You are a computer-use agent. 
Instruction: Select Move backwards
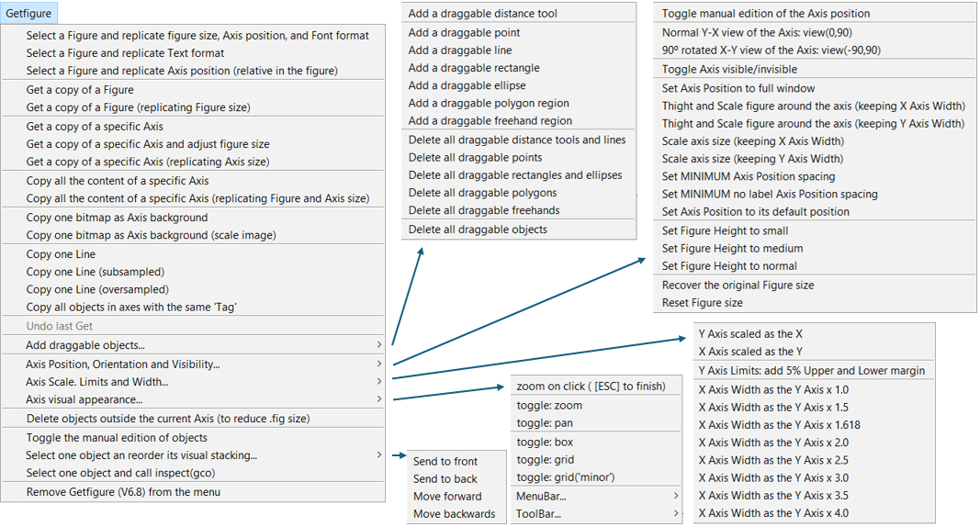coord(456,514)
